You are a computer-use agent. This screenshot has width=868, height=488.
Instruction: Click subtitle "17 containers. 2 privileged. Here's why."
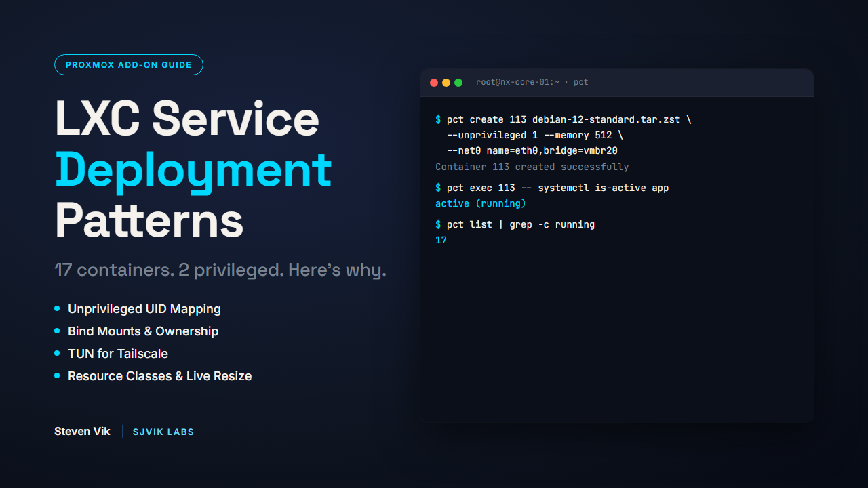(x=220, y=270)
